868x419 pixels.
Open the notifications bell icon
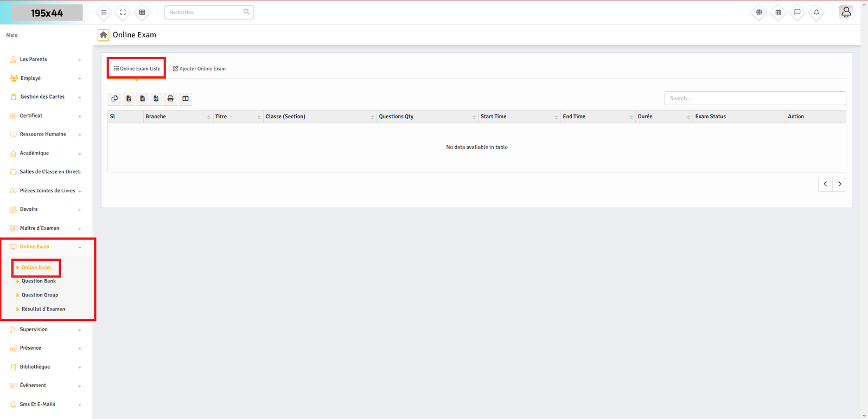pyautogui.click(x=816, y=12)
